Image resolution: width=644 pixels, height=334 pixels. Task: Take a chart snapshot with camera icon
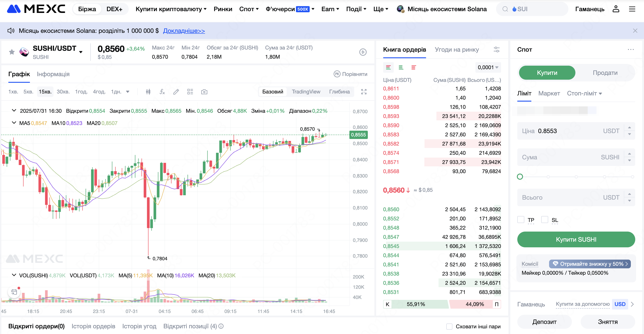(204, 92)
